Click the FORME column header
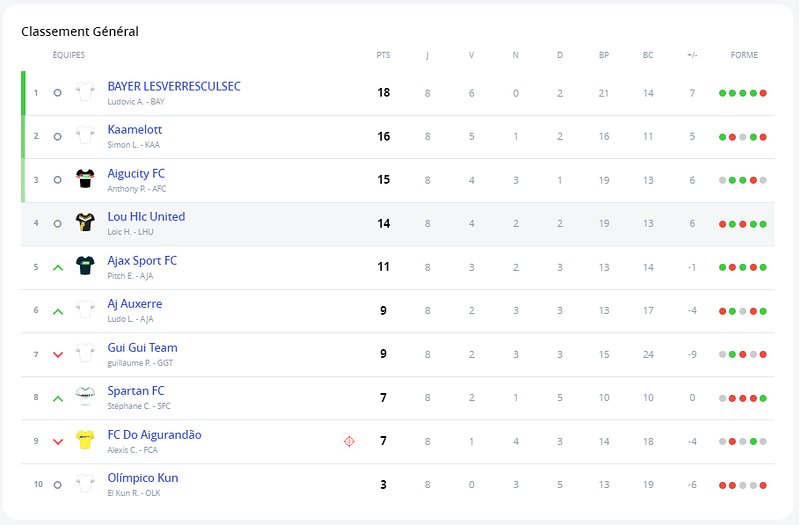Viewport: 800px width, 525px height. [x=744, y=55]
